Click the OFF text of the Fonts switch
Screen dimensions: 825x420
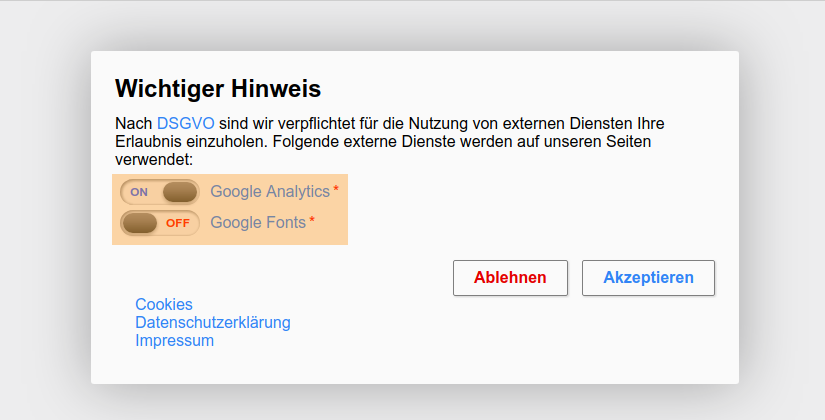(x=178, y=223)
